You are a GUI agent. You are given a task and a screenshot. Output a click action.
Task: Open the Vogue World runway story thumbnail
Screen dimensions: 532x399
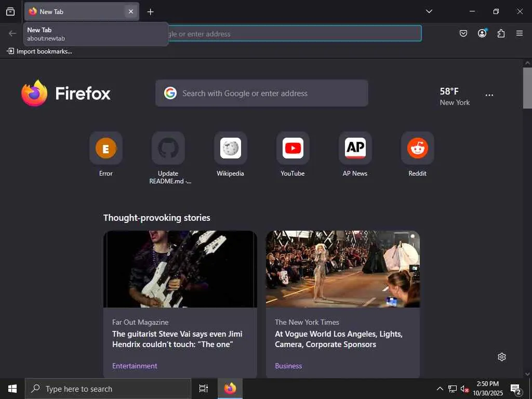[x=343, y=269]
